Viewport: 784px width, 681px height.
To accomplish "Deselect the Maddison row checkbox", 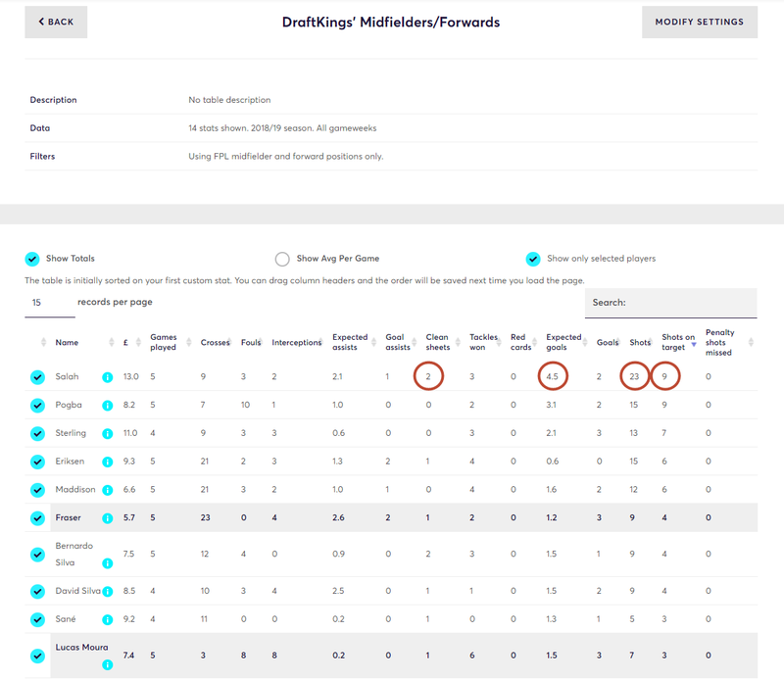I will tap(37, 490).
